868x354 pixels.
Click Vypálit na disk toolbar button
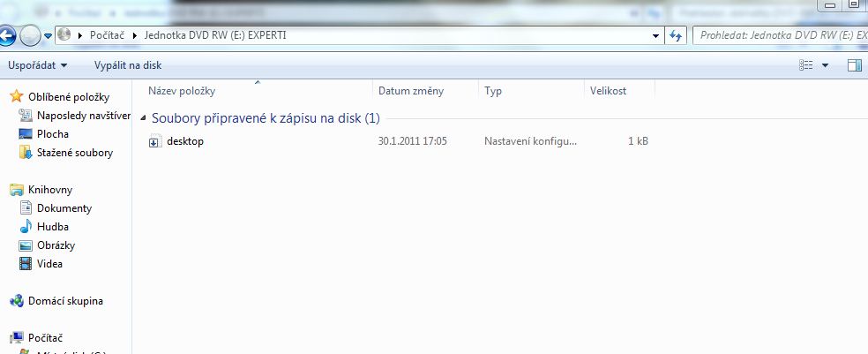[x=128, y=65]
